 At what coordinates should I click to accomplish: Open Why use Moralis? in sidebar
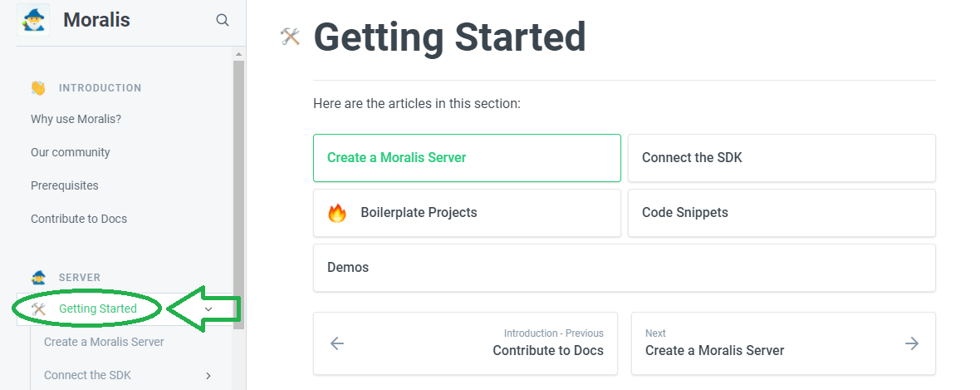click(x=76, y=119)
